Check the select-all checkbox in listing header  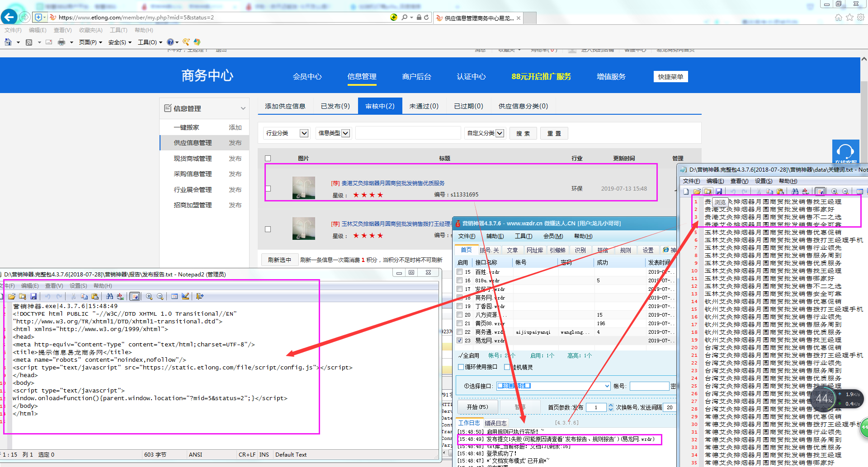268,159
